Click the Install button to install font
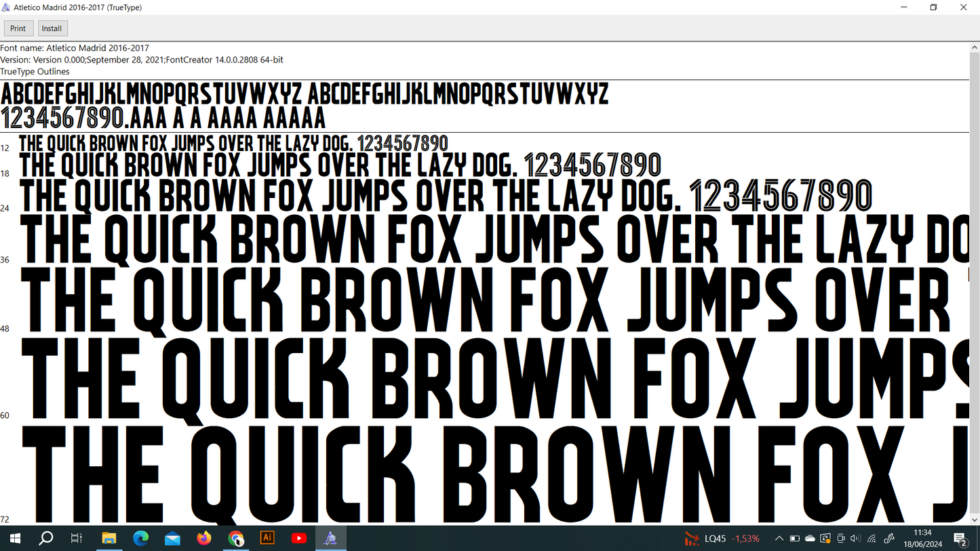The height and width of the screenshot is (551, 980). [52, 28]
